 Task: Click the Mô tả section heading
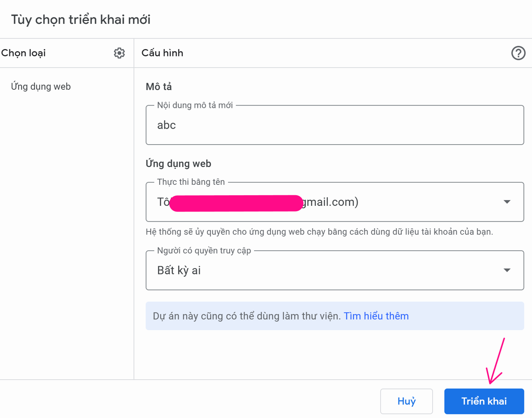159,87
